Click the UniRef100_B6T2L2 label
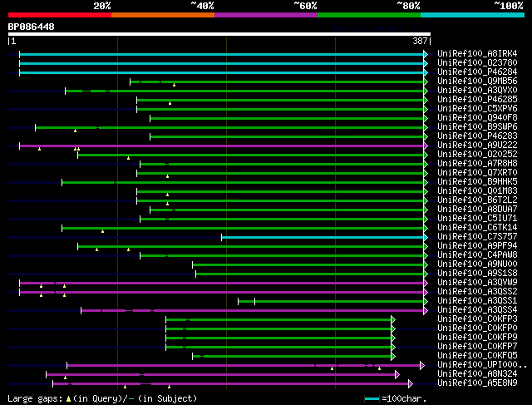The width and height of the screenshot is (532, 405). point(477,200)
